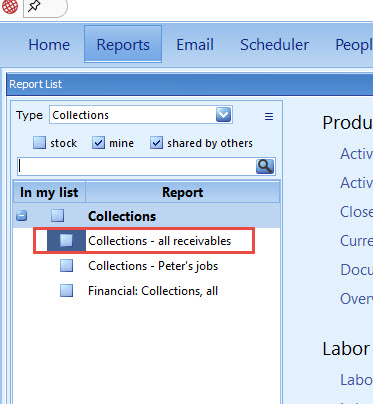Click the In my list column header

[49, 192]
